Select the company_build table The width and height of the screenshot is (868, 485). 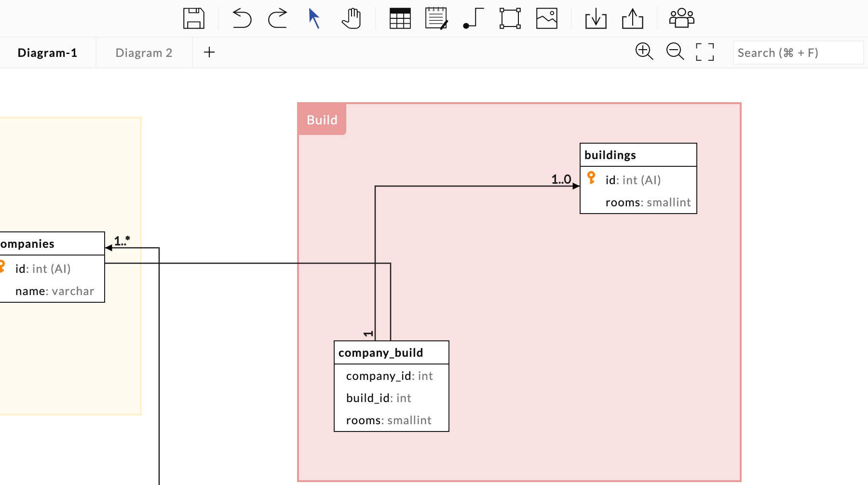point(391,352)
